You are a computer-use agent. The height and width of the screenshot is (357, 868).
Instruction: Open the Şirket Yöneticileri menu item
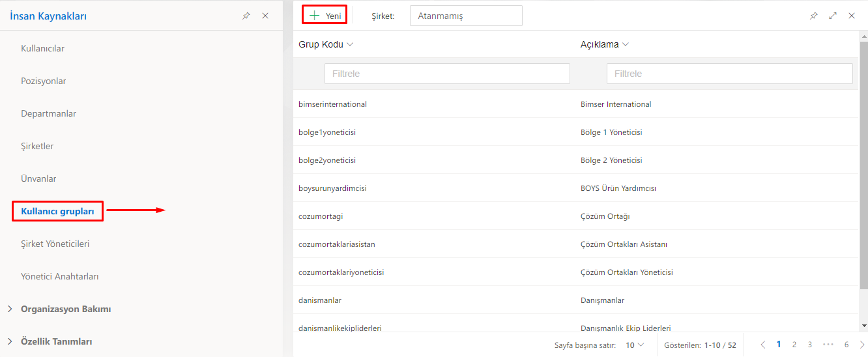coord(55,244)
